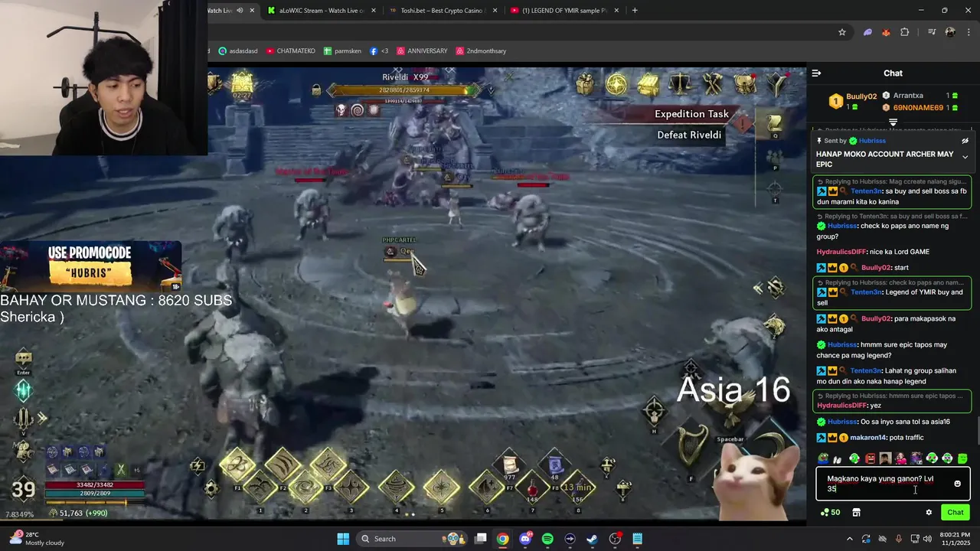980x551 pixels.
Task: Insert the green square face quick emote
Action: [x=962, y=458]
